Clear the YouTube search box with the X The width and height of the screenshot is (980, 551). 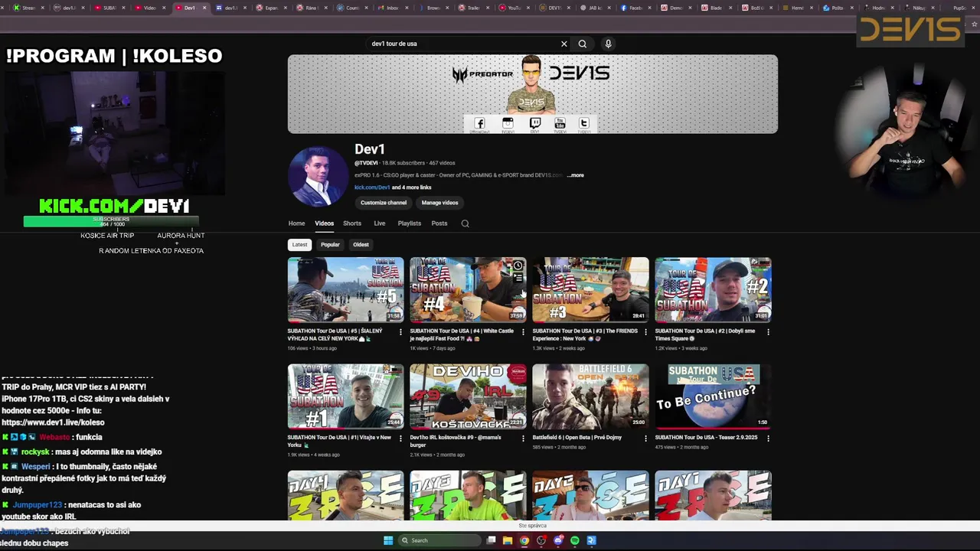click(x=564, y=44)
